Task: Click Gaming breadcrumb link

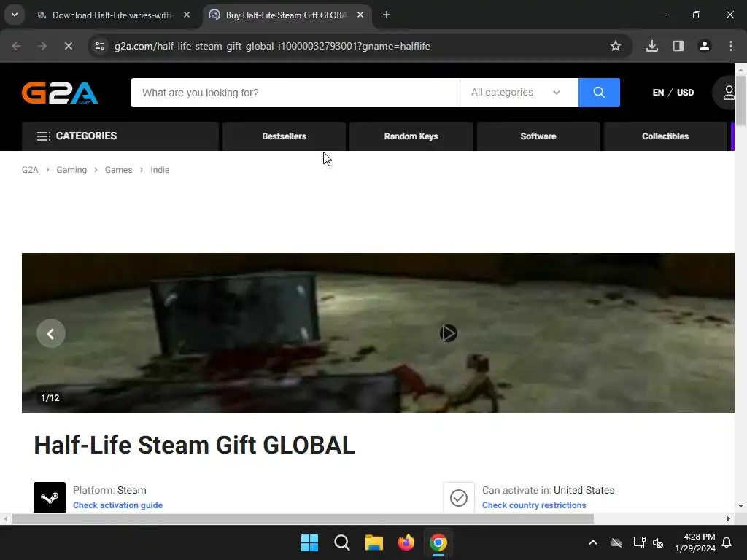Action: pyautogui.click(x=71, y=170)
